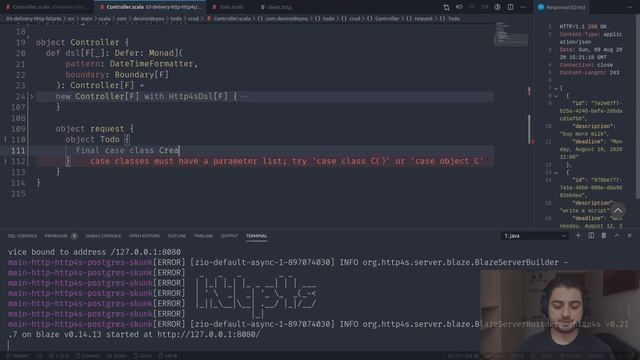Click the scroll-to-top arrow in response panel
The width and height of the screenshot is (640, 360).
click(618, 211)
